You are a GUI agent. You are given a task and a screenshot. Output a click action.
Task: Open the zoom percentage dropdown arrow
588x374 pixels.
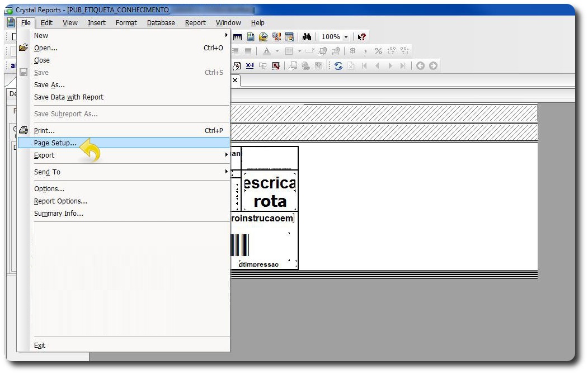(x=346, y=37)
